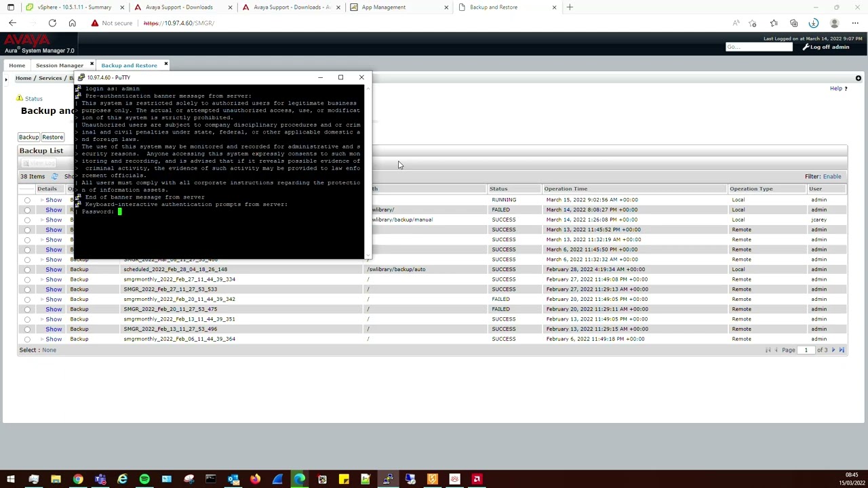The height and width of the screenshot is (488, 868).
Task: Open the Session Manager tab
Action: click(60, 66)
